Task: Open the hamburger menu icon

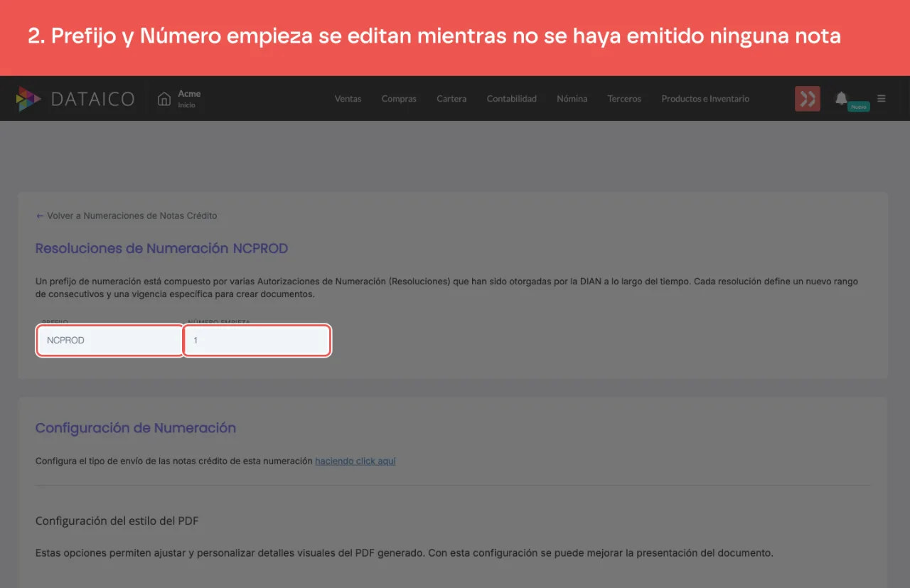Action: click(x=882, y=99)
